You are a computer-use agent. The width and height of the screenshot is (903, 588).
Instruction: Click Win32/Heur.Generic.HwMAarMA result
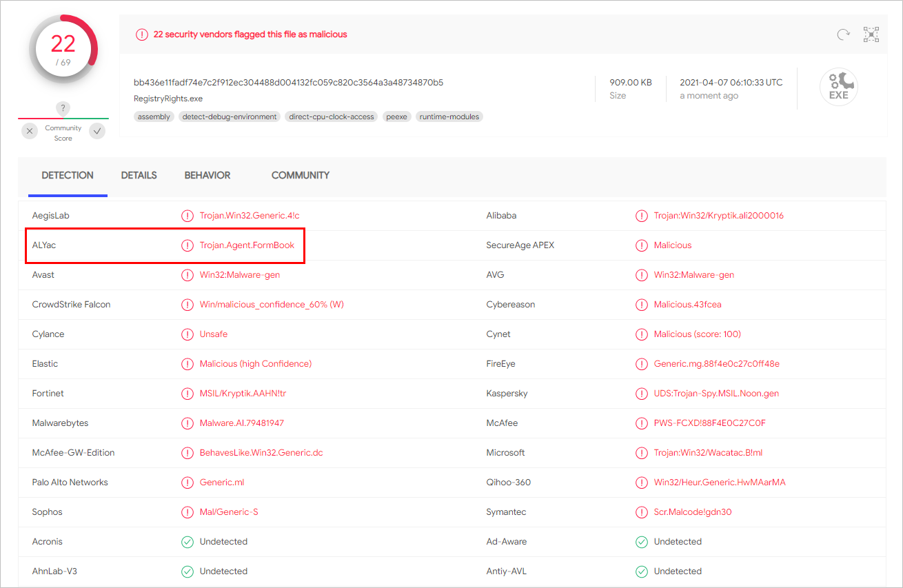coord(720,483)
